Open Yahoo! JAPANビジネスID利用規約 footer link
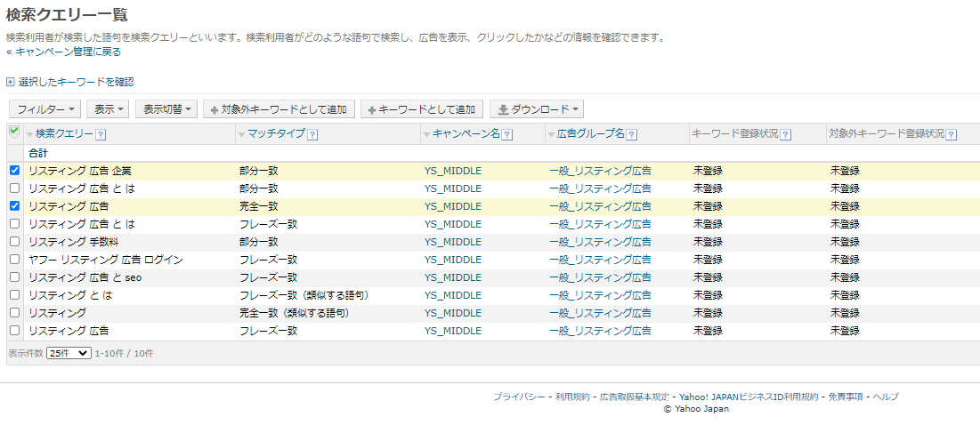Viewport: 980px width, 425px height. (749, 397)
